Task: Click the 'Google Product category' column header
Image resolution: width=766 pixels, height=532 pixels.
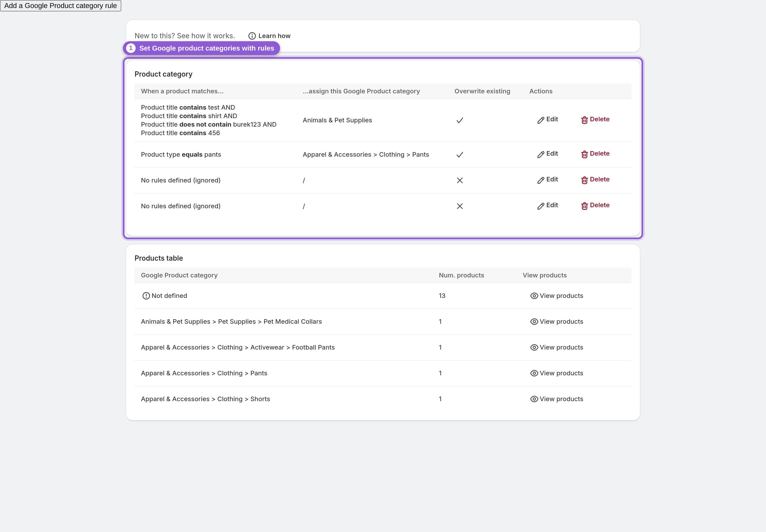Action: tap(179, 275)
